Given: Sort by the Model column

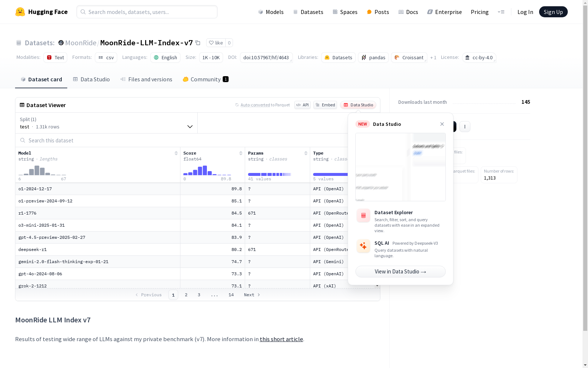Looking at the screenshot, I should click(176, 153).
